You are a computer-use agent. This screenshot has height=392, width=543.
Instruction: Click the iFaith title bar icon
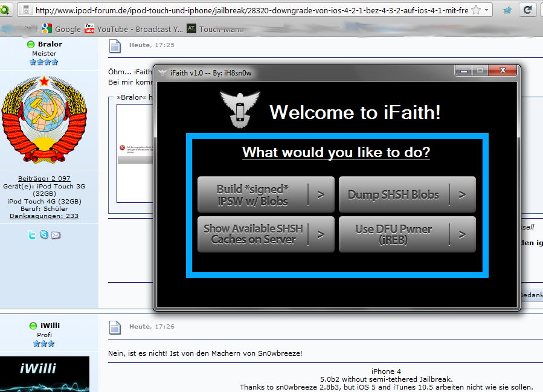[x=162, y=72]
